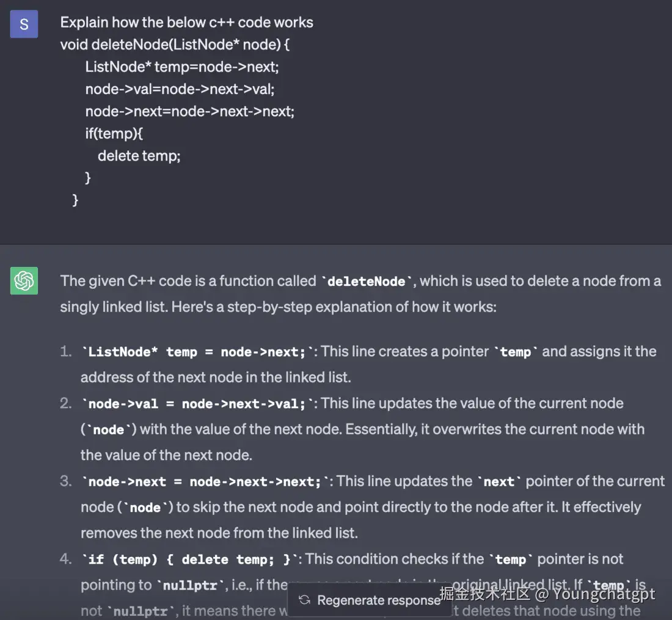
Task: Click the `temp` code word in step one
Action: (x=515, y=352)
